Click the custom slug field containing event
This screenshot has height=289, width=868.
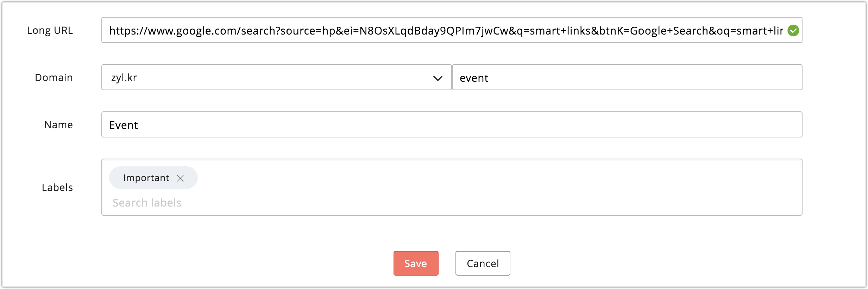pyautogui.click(x=627, y=77)
